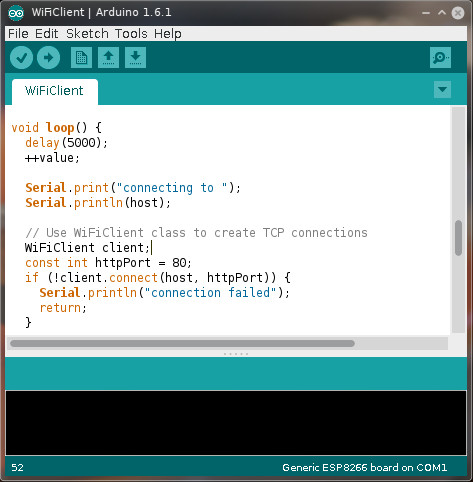The width and height of the screenshot is (473, 482).
Task: Save sketch with down-arrow icon
Action: coord(135,58)
